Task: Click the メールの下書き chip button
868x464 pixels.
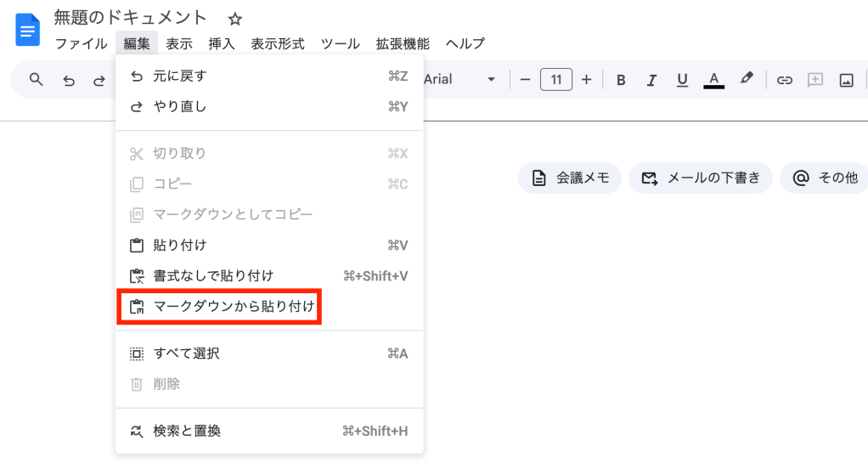Action: coord(701,178)
